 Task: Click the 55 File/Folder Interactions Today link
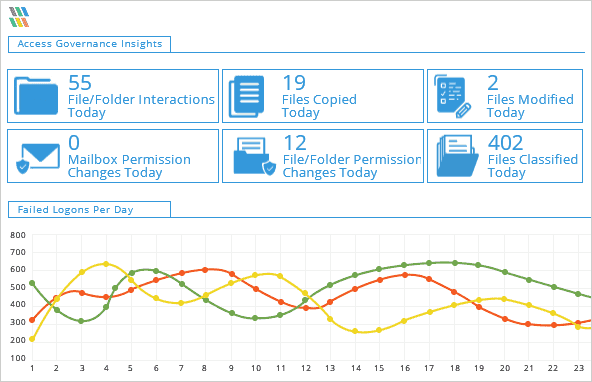point(141,97)
